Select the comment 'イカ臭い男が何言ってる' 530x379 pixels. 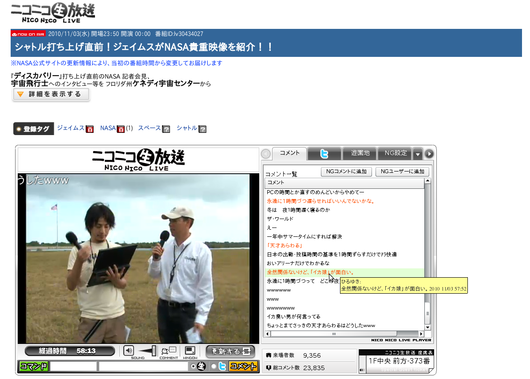point(293,316)
